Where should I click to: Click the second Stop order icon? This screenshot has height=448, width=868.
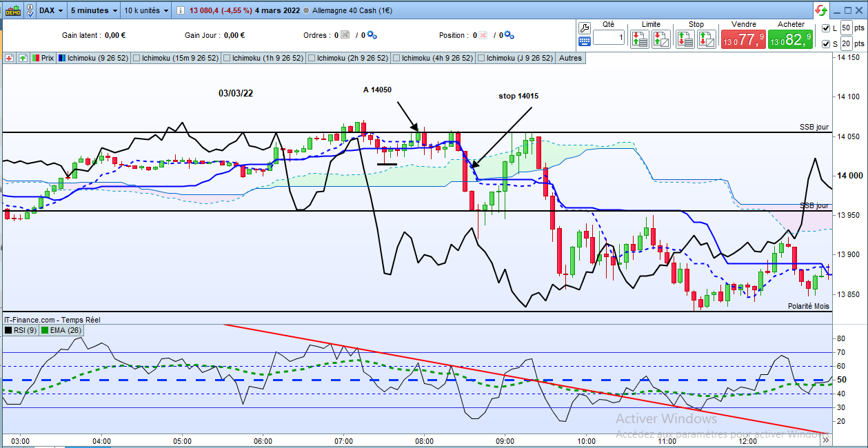coord(706,39)
